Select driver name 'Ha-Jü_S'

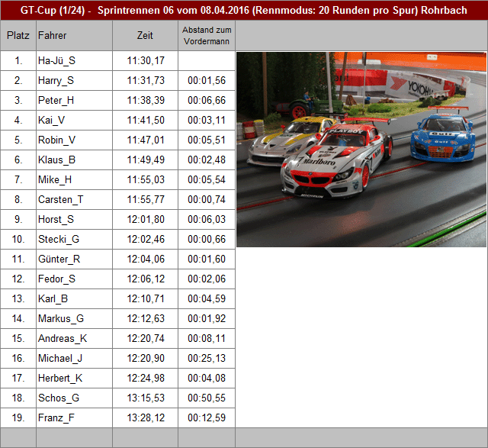(56, 60)
